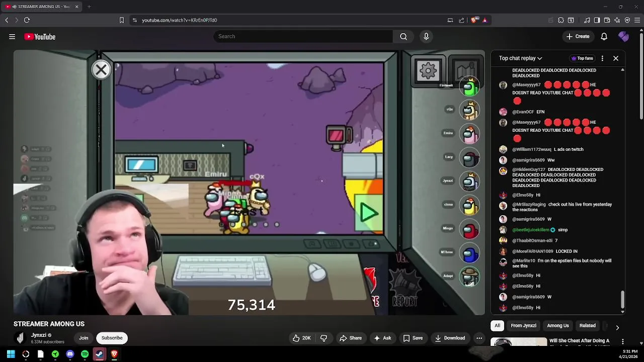This screenshot has width=644, height=362.
Task: Click chat message 'L ads on twitch'
Action: point(569,149)
